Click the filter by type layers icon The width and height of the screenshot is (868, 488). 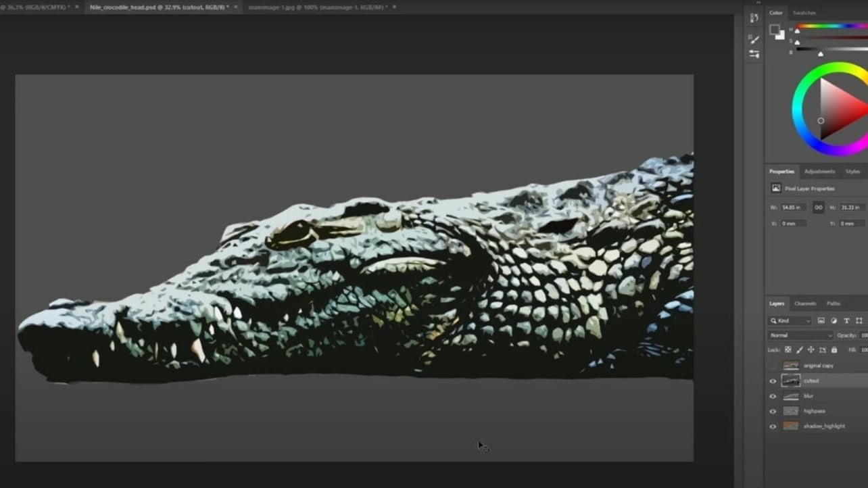(x=846, y=320)
